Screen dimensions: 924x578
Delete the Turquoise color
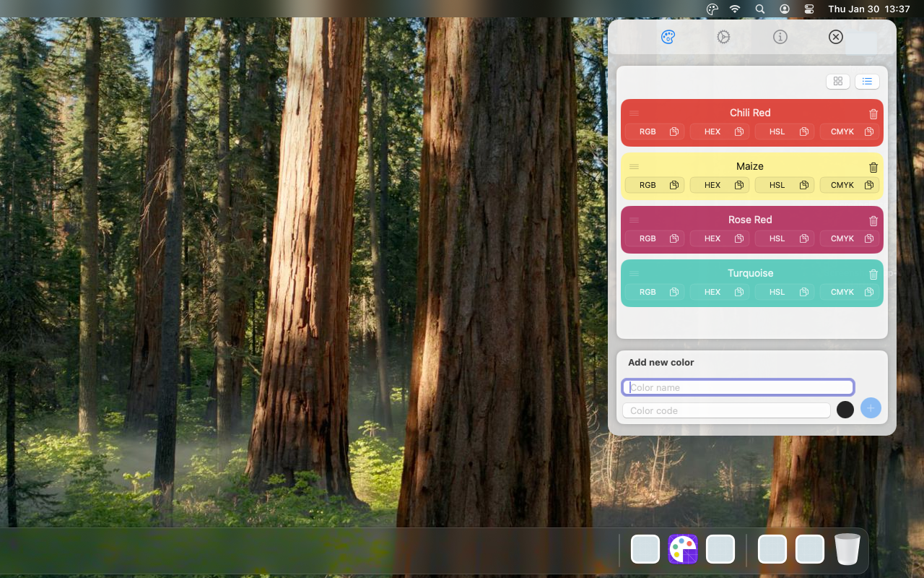click(873, 274)
